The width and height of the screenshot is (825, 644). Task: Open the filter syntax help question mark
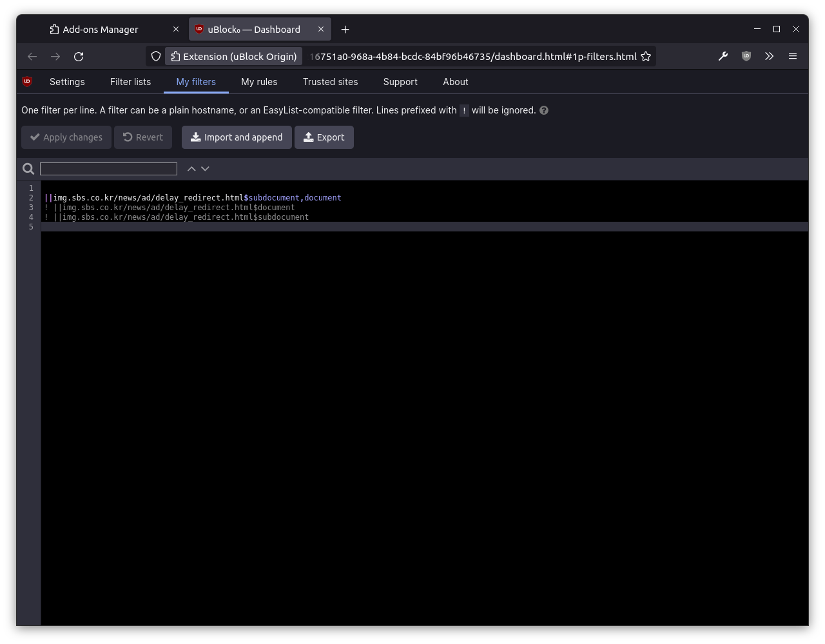(543, 110)
